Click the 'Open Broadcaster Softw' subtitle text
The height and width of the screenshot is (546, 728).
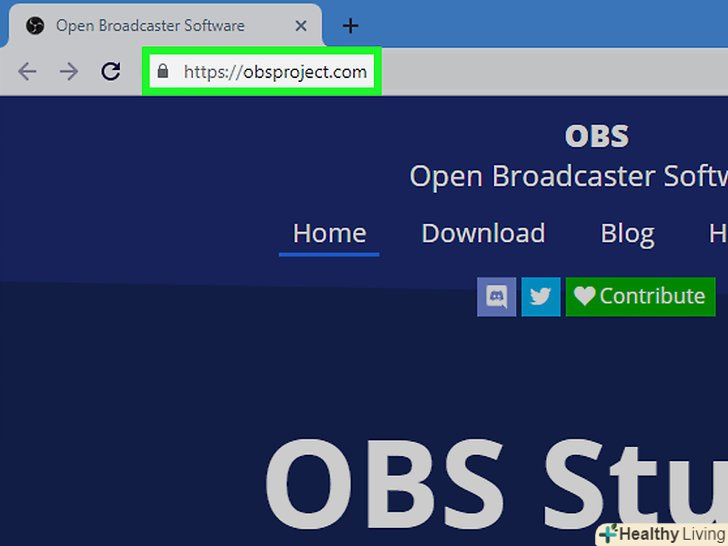point(568,176)
